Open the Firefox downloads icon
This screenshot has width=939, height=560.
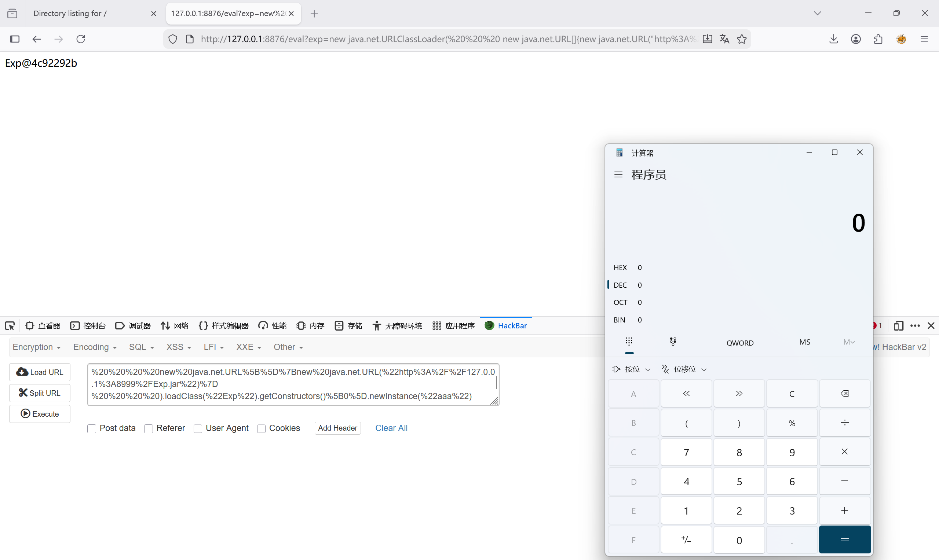[x=834, y=39]
